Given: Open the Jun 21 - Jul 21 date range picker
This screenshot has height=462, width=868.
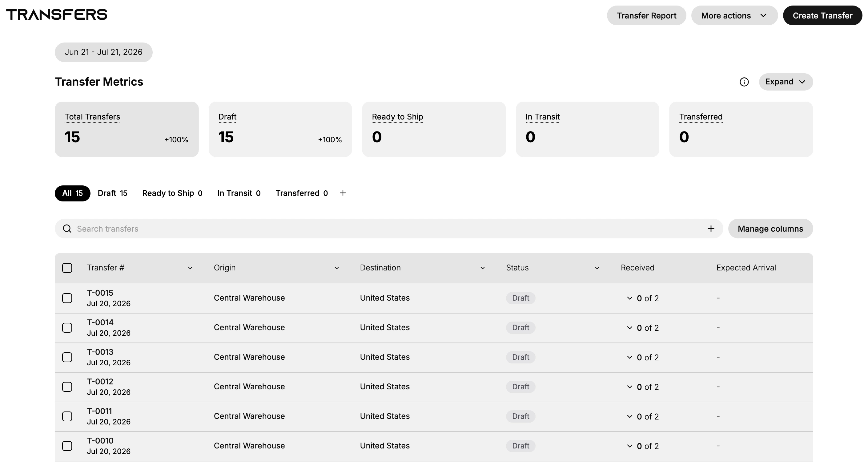Looking at the screenshot, I should 103,52.
